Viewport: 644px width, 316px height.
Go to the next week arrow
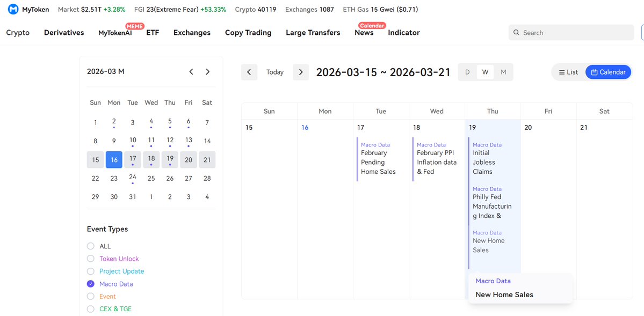pyautogui.click(x=301, y=72)
